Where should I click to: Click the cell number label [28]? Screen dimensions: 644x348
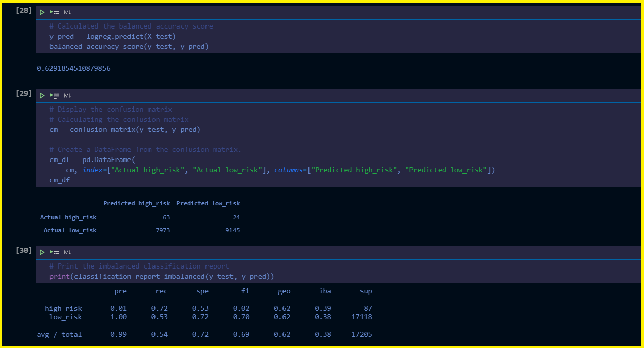24,10
